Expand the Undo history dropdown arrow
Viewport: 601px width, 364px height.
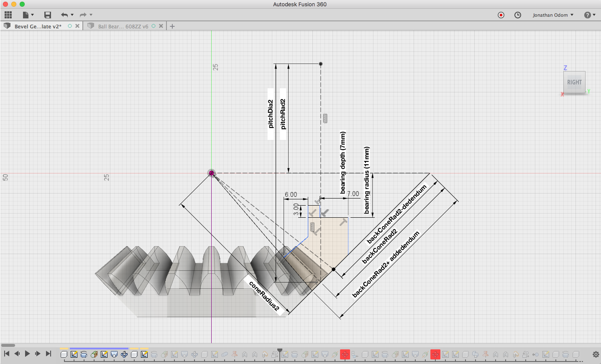click(x=72, y=15)
